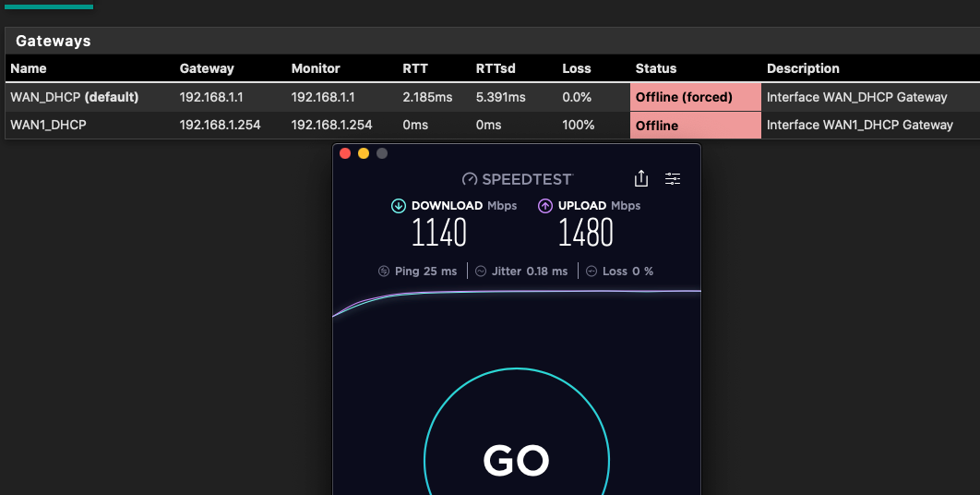Click the 2.185ms RTT value
The width and height of the screenshot is (980, 495).
[x=427, y=97]
